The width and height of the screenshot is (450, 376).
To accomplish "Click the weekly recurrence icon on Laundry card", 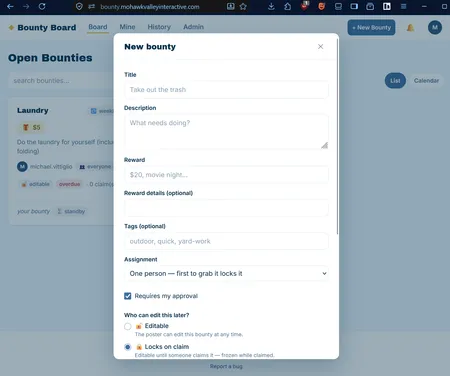I will (x=94, y=111).
